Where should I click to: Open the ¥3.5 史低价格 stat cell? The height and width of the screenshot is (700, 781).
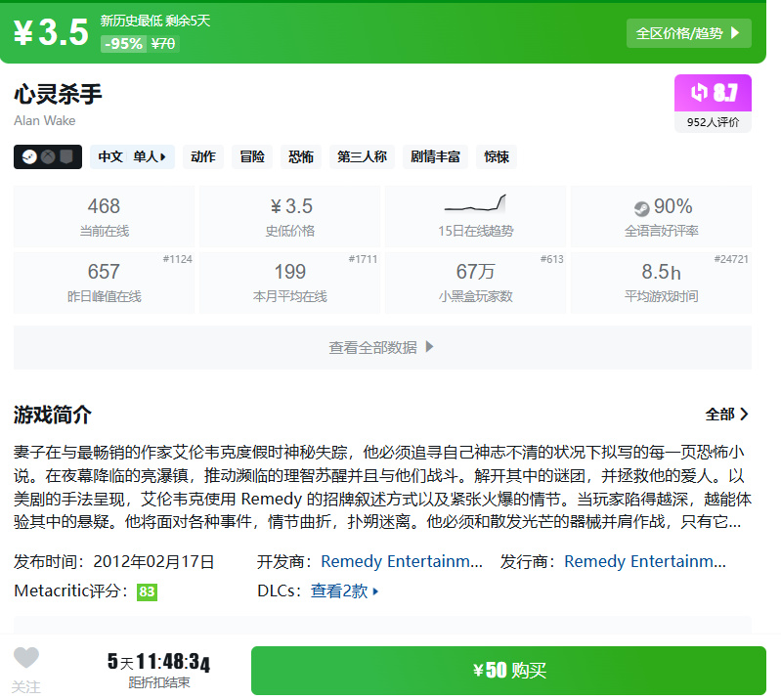[290, 217]
